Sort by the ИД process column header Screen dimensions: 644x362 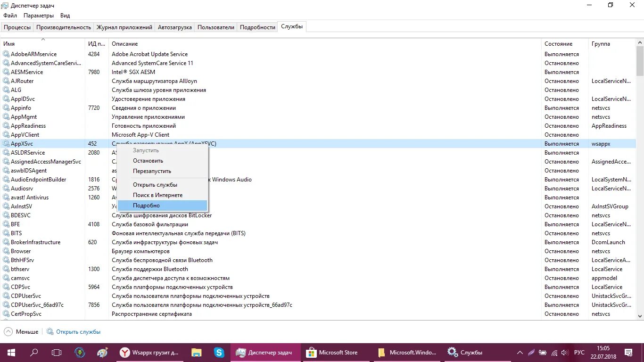tap(97, 44)
